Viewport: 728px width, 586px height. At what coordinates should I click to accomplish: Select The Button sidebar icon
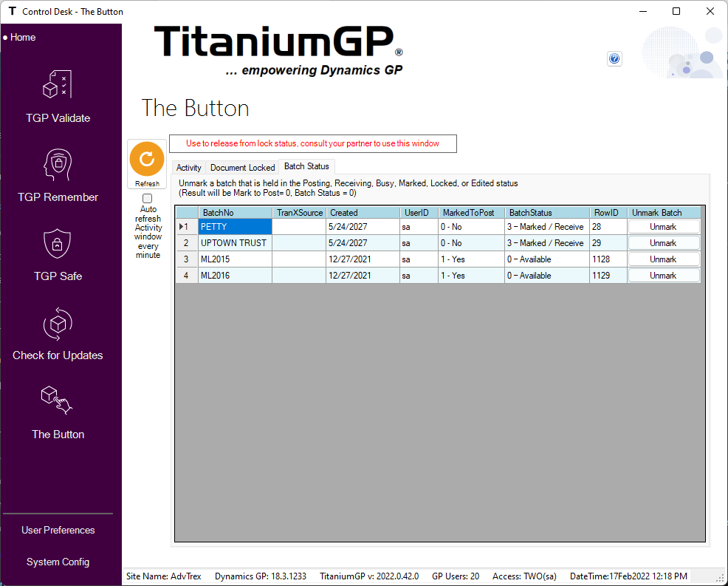[x=57, y=400]
